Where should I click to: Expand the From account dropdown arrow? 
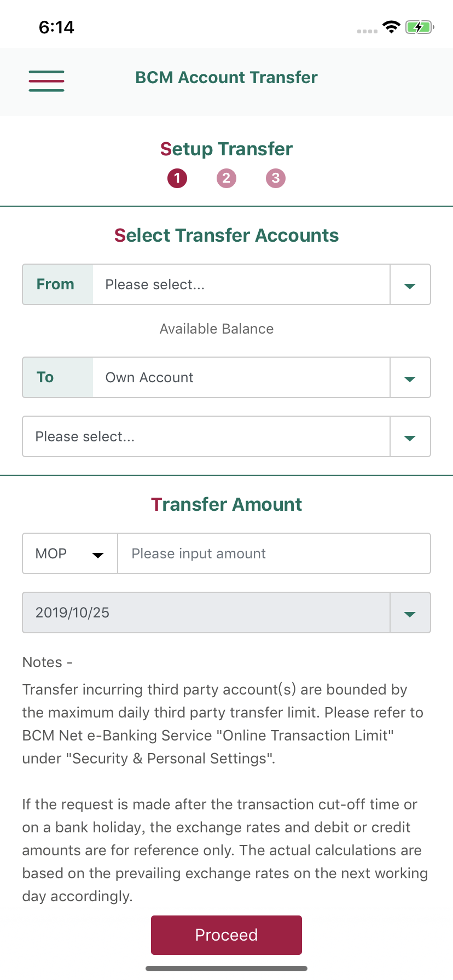[410, 285]
